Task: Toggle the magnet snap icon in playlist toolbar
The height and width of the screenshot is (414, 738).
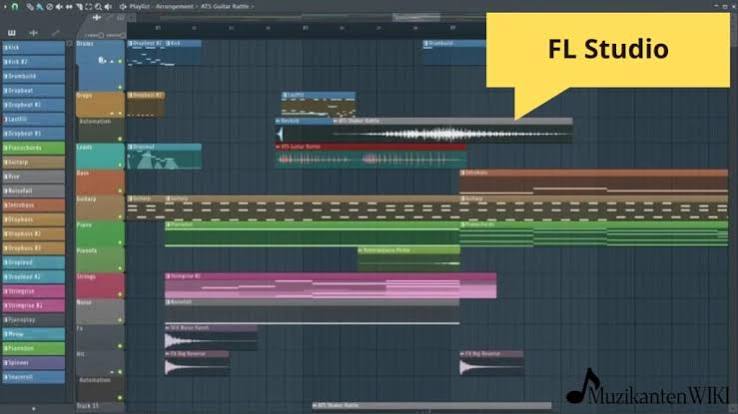Action: point(15,7)
